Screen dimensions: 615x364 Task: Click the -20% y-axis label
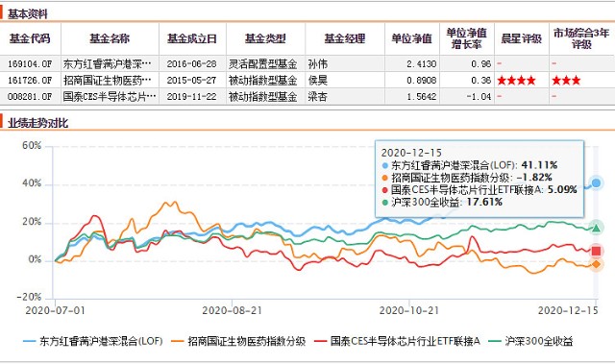pyautogui.click(x=29, y=297)
